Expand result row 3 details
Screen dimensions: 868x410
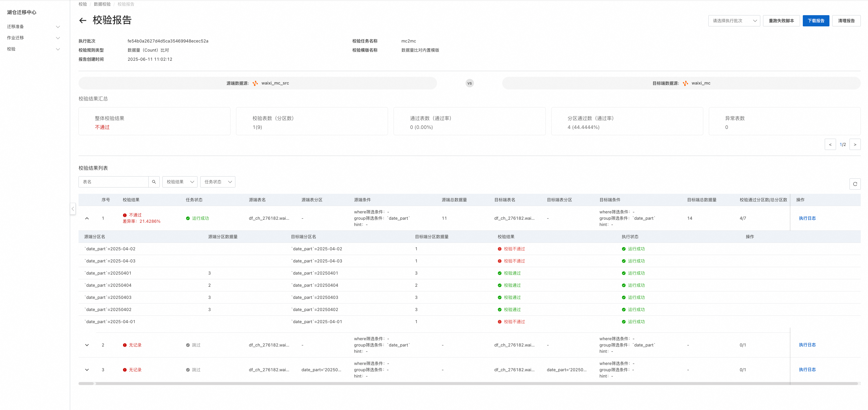pyautogui.click(x=87, y=370)
